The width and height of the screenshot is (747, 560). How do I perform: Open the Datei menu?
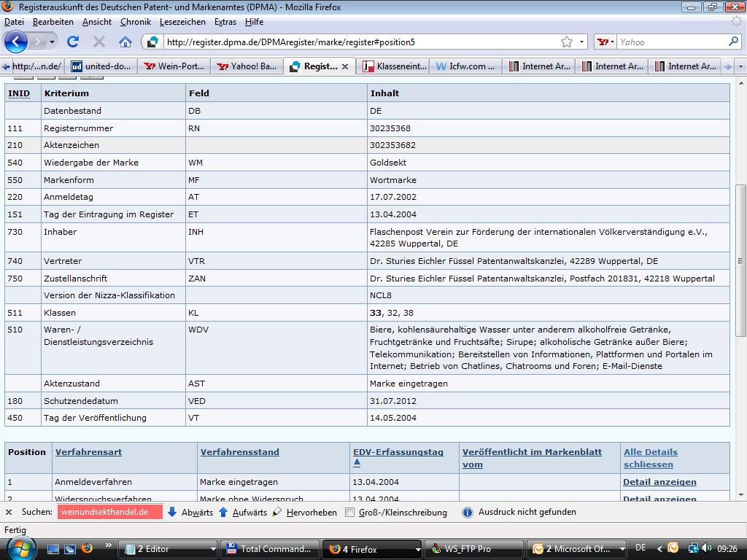(x=15, y=22)
